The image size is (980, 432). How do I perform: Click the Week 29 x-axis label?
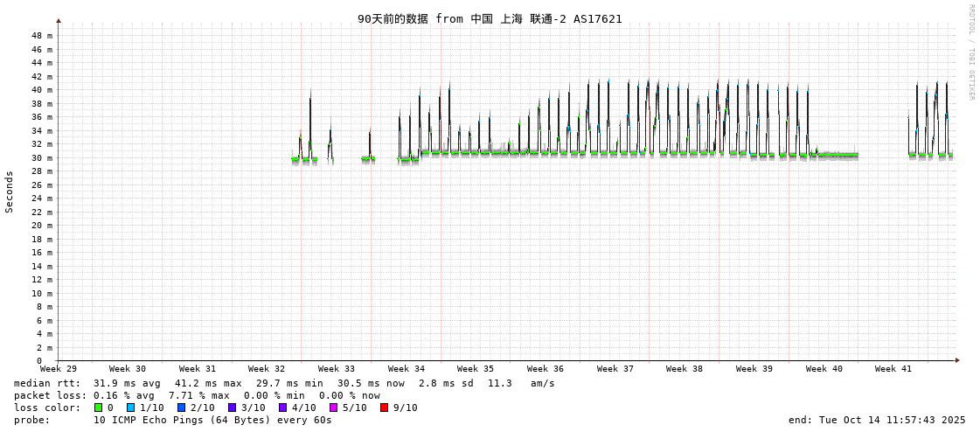pos(59,369)
